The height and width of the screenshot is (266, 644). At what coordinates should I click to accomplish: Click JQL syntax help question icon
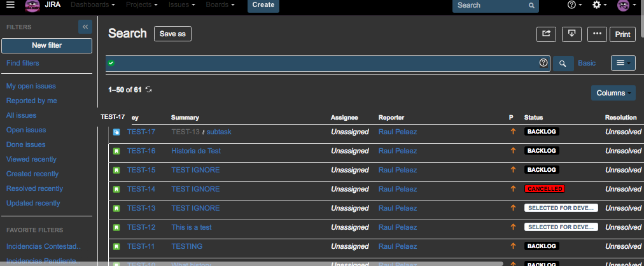pos(543,63)
